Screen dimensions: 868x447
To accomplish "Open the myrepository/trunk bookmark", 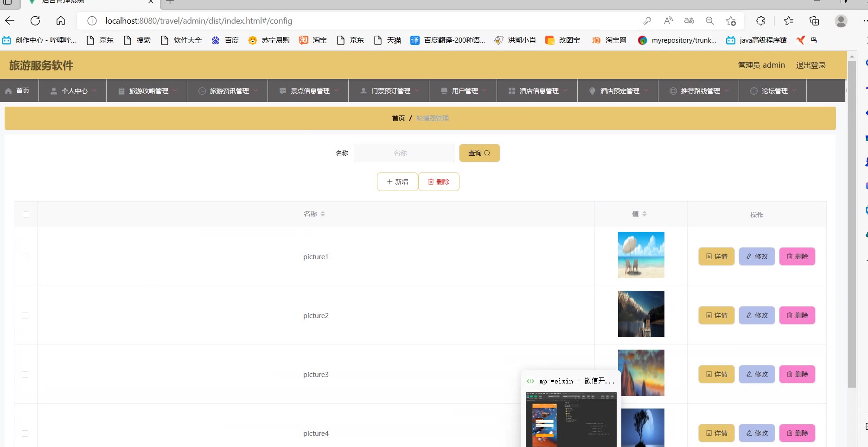I will 677,40.
